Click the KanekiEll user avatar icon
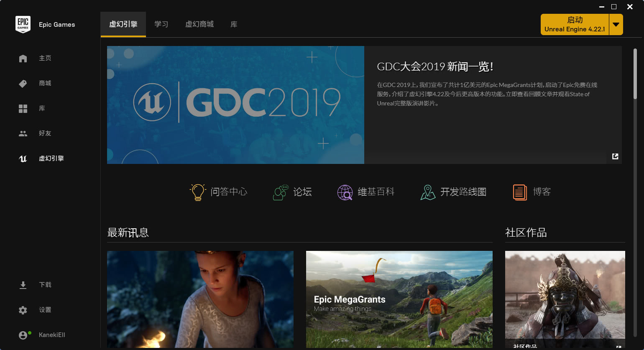This screenshot has height=350, width=644. (x=23, y=335)
